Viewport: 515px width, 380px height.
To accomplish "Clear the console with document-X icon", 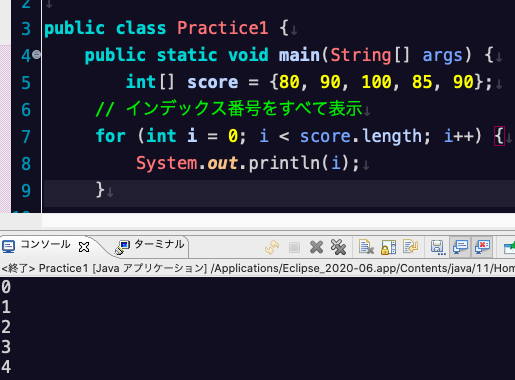I will [x=366, y=247].
